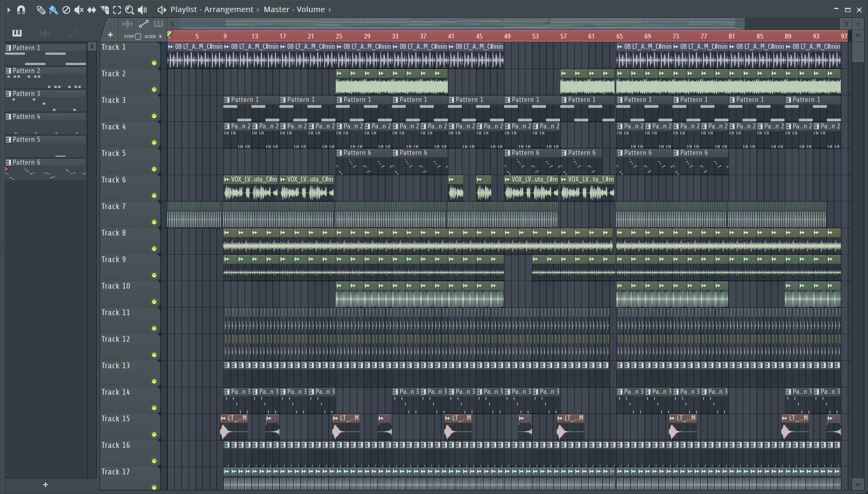Image resolution: width=868 pixels, height=494 pixels.
Task: Focus automation clips line icon in header
Action: point(143,24)
